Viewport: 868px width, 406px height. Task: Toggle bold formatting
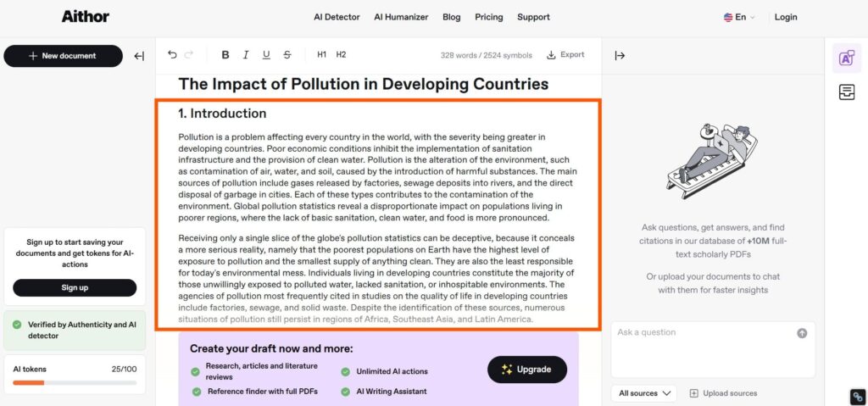(x=225, y=54)
